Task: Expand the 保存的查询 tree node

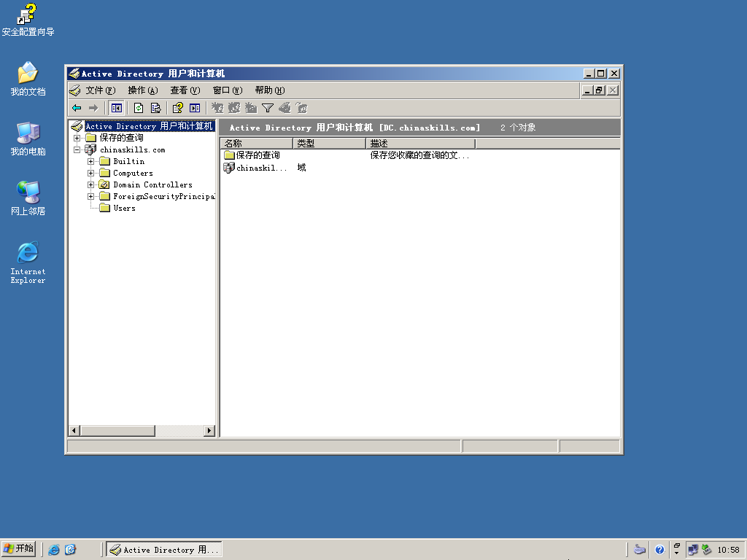Action: click(x=77, y=138)
